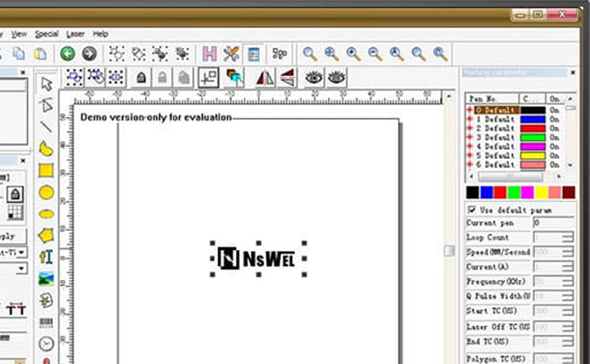Click the first eye visibility icon

click(x=314, y=78)
